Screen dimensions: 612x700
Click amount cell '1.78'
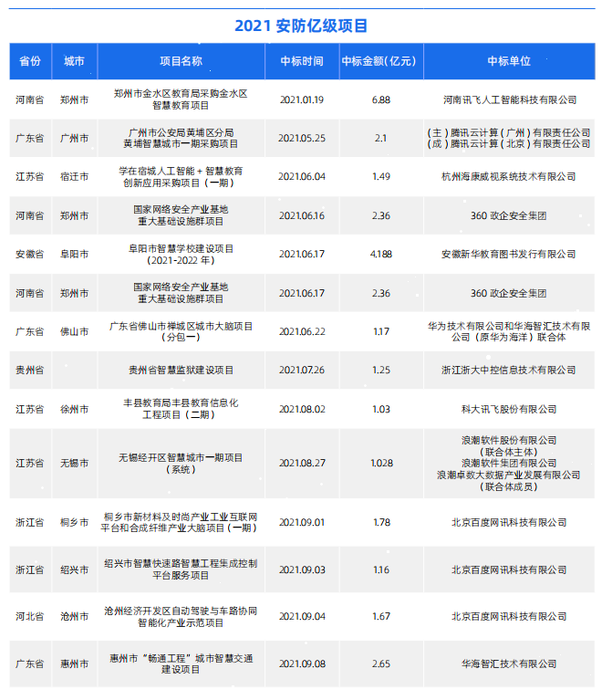pos(381,523)
